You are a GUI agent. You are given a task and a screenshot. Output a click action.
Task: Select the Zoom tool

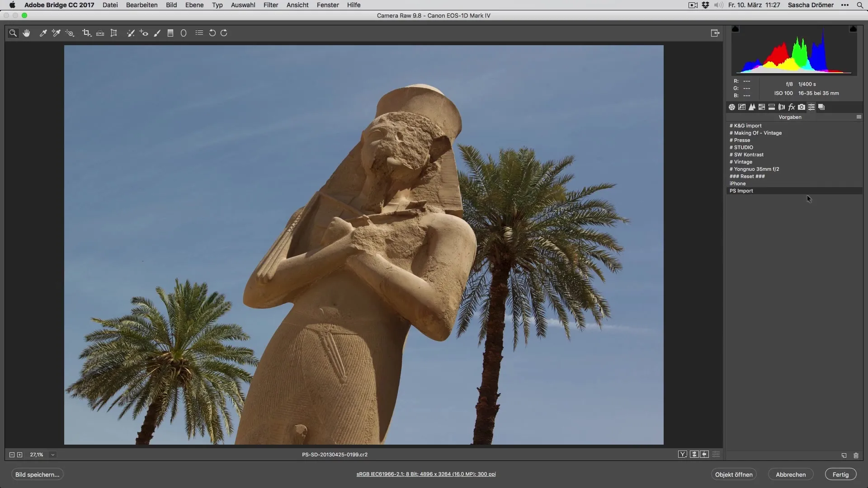[13, 33]
